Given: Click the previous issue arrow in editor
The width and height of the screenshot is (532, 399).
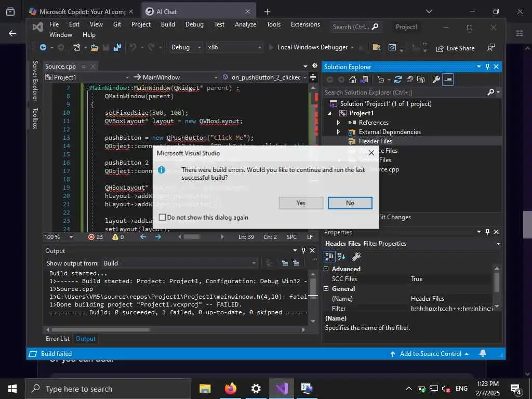Looking at the screenshot, I should 143,237.
